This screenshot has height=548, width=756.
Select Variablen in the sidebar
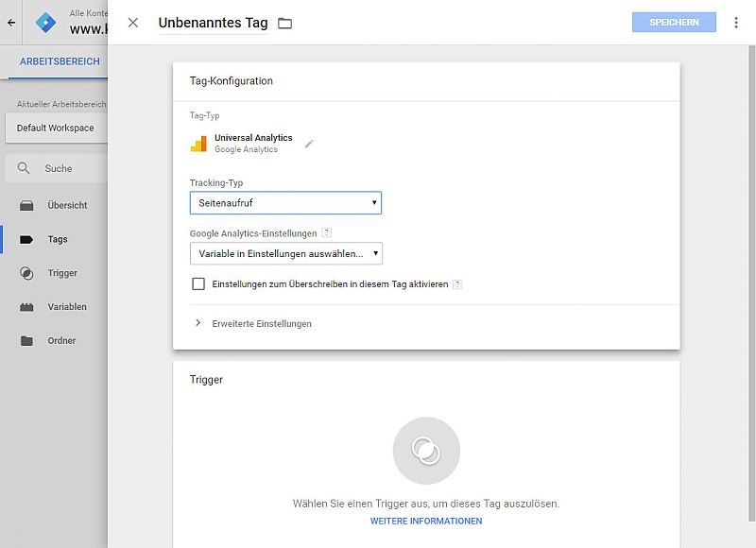(66, 307)
